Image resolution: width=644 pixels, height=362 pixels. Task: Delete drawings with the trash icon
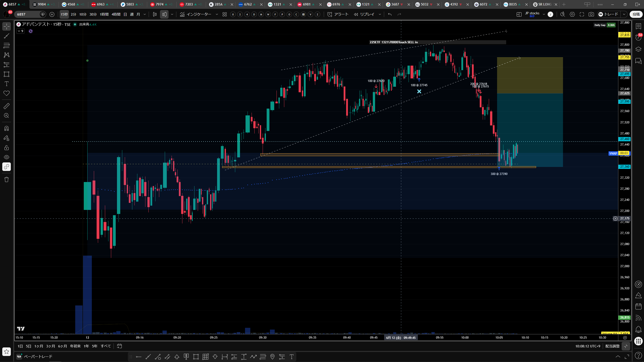7,179
